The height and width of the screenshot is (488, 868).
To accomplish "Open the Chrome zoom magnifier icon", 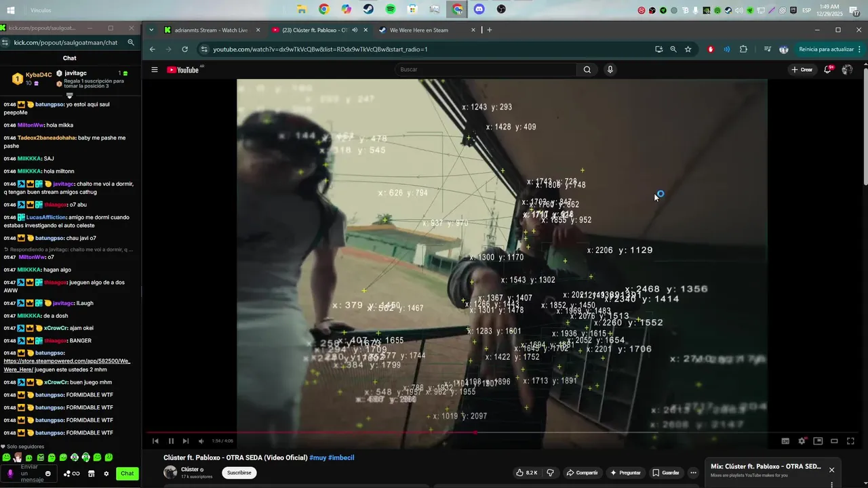I will pyautogui.click(x=673, y=49).
